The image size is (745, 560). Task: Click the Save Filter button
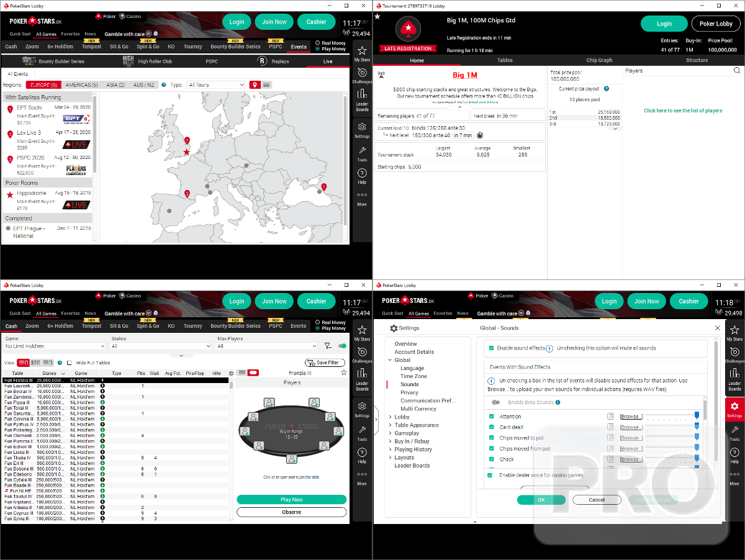point(325,363)
